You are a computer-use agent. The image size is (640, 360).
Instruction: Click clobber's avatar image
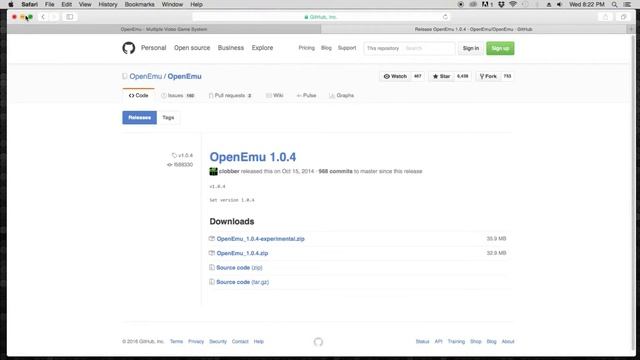213,171
